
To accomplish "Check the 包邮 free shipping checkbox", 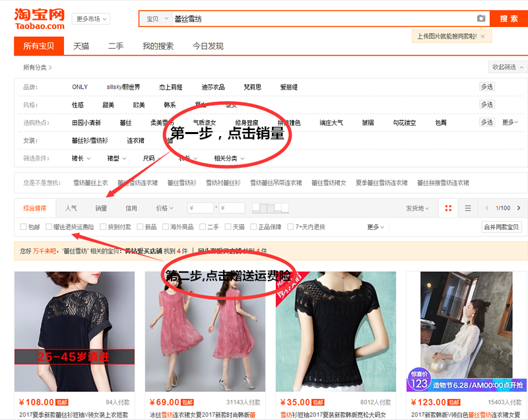I will (24, 227).
